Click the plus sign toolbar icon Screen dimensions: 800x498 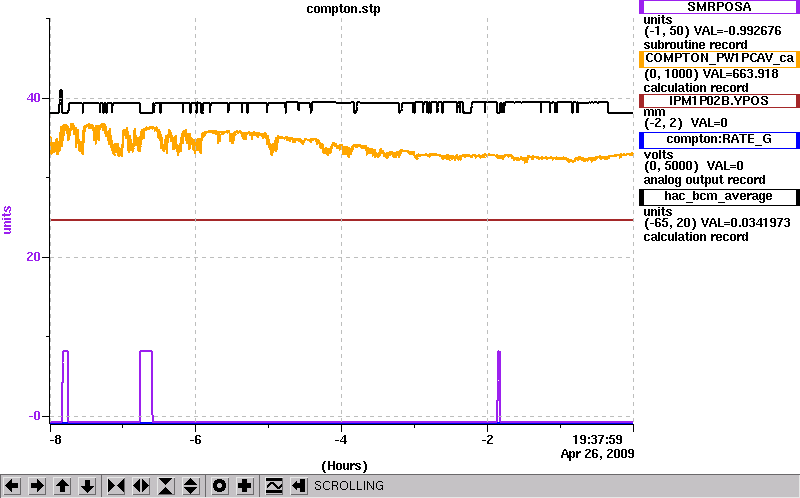245,486
